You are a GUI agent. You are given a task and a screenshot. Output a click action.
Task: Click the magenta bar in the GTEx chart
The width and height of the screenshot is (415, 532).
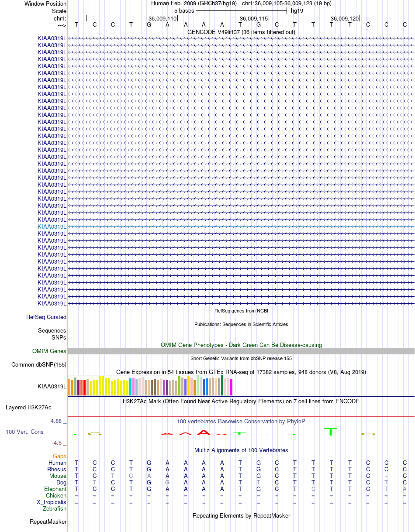[232, 387]
